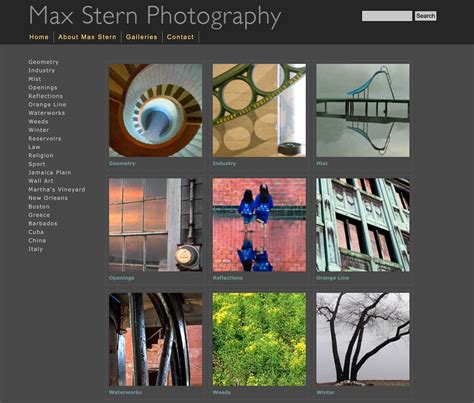This screenshot has height=403, width=474.
Task: Open the Jamaica Plain gallery link
Action: tap(50, 172)
